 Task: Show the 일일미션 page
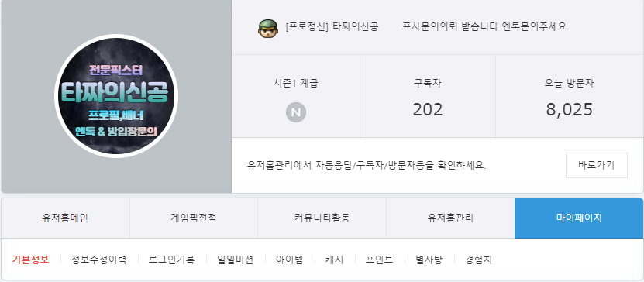236,260
